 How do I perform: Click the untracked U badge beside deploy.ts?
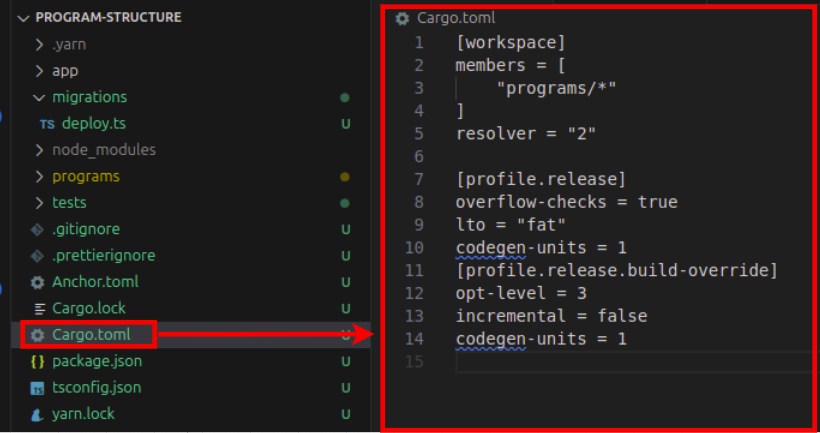[346, 124]
